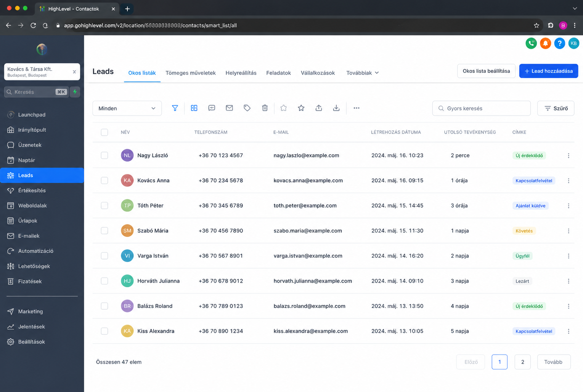Check the box for Nagy László
Screen dimensions: 583x392
pyautogui.click(x=104, y=155)
